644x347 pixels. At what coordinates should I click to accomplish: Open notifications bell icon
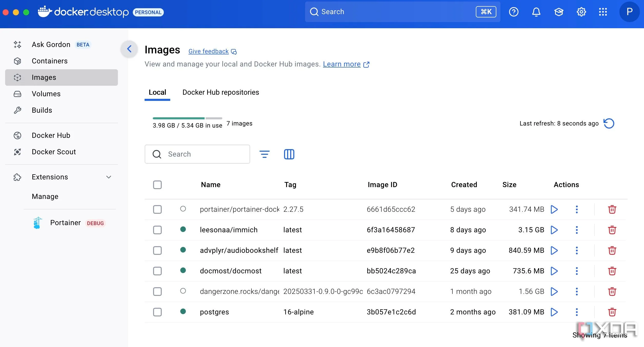[x=536, y=12]
